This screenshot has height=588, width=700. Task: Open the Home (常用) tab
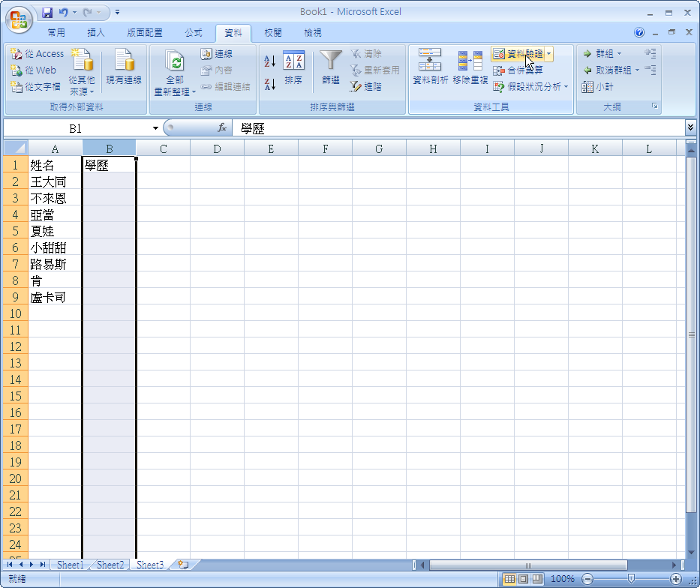pos(56,32)
